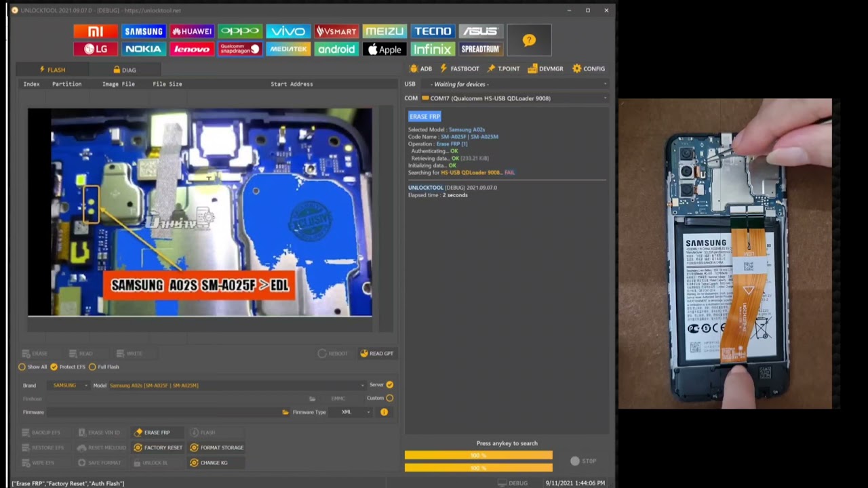Select the OPPO brand logo
The image size is (868, 488).
[x=239, y=31]
